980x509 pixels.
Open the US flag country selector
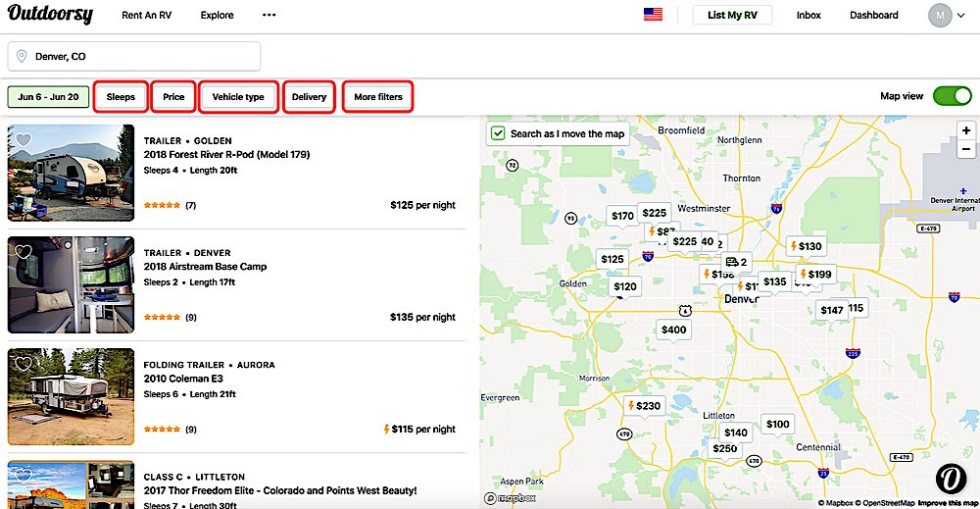point(653,15)
